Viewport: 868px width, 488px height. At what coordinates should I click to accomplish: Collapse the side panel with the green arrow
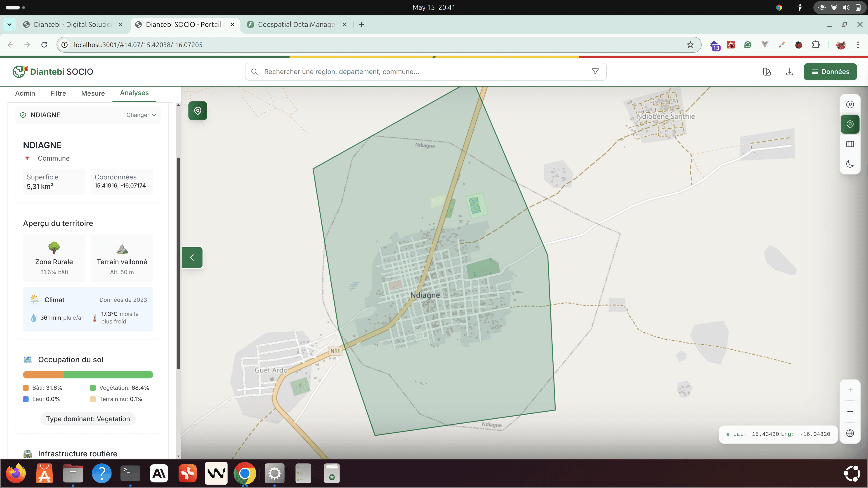tap(192, 258)
